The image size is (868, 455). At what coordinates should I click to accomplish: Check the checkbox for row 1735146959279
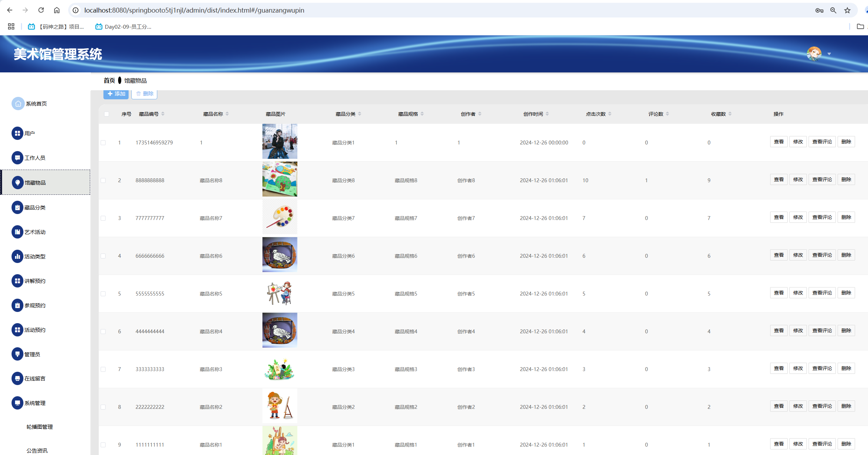click(103, 143)
